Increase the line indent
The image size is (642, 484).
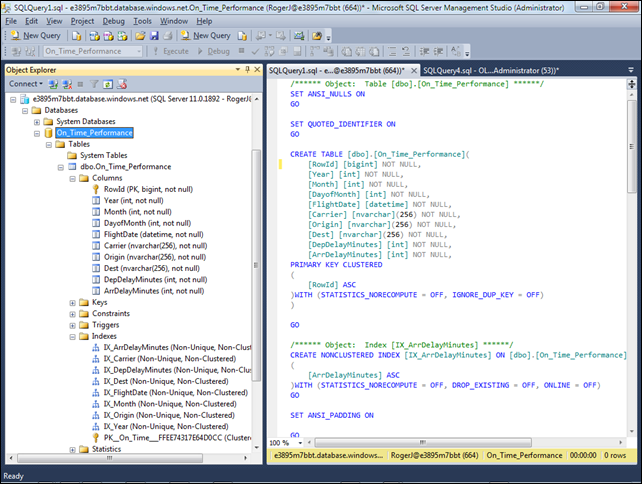click(x=438, y=51)
